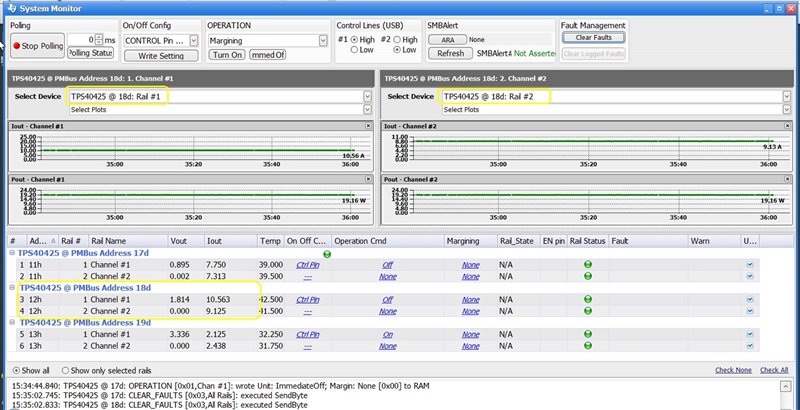The image size is (800, 410).
Task: Set Control Line #2 to High
Action: click(x=396, y=39)
